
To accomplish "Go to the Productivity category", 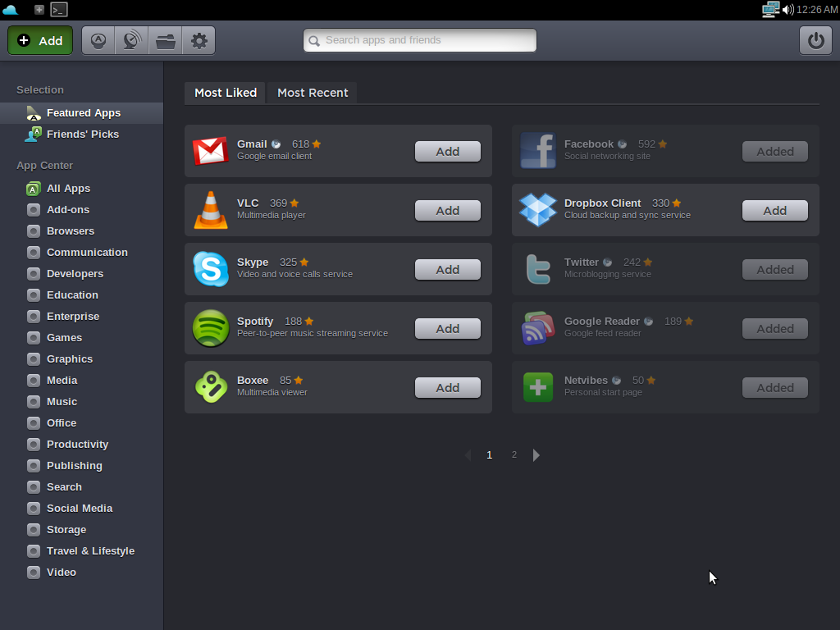I will 81,445.
